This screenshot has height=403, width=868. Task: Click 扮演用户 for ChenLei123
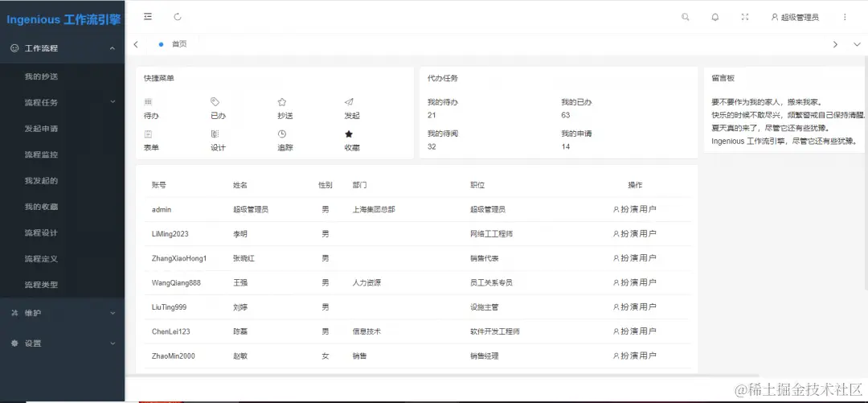click(x=635, y=331)
